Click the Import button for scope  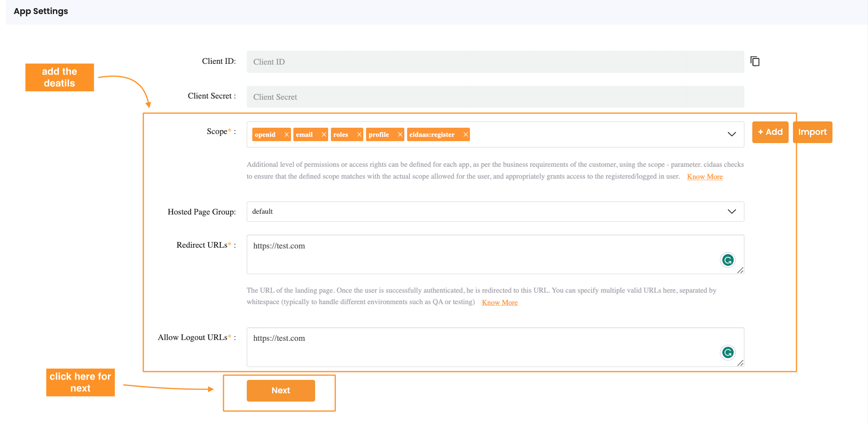pos(813,132)
